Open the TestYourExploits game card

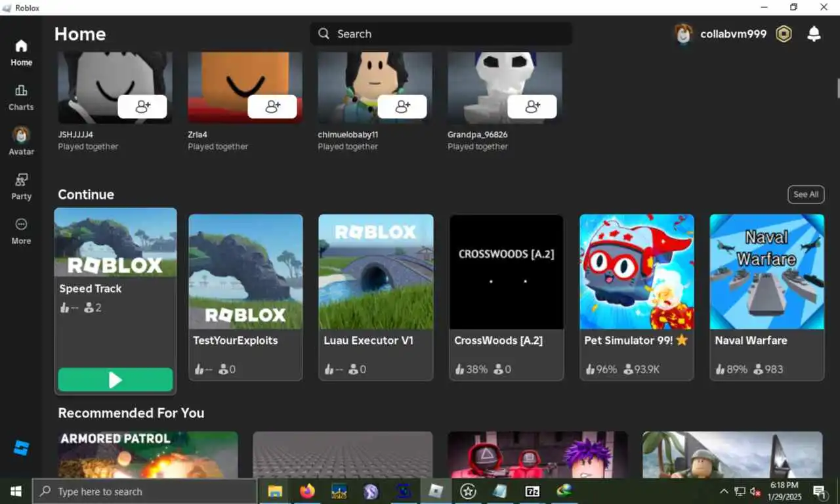pos(245,297)
